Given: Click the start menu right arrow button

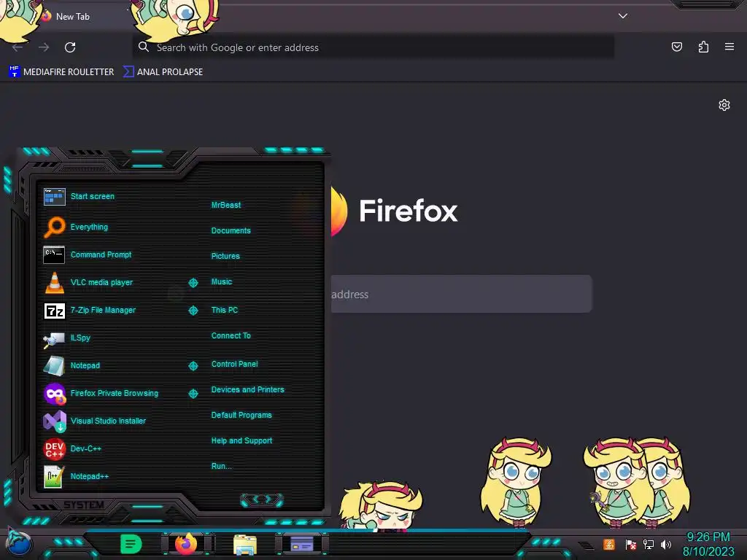Looking at the screenshot, I should (x=269, y=499).
